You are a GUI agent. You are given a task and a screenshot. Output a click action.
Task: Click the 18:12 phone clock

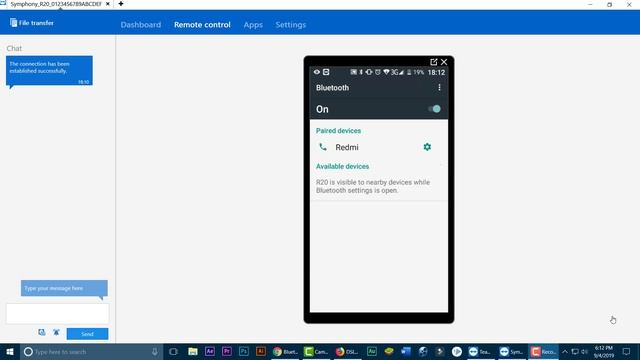[x=436, y=72]
